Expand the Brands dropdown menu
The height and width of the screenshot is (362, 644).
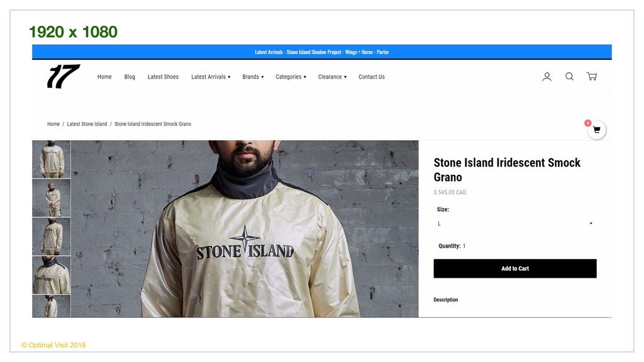pyautogui.click(x=253, y=77)
